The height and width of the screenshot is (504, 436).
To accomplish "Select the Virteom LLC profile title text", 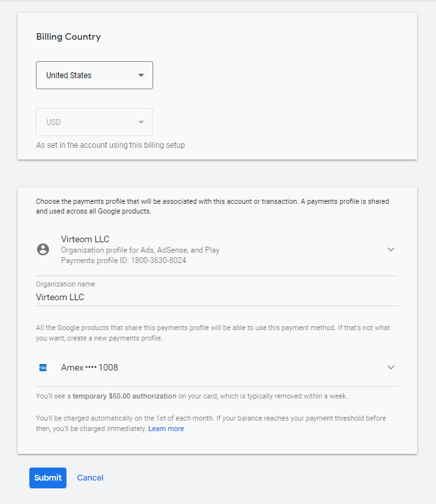I will (85, 239).
